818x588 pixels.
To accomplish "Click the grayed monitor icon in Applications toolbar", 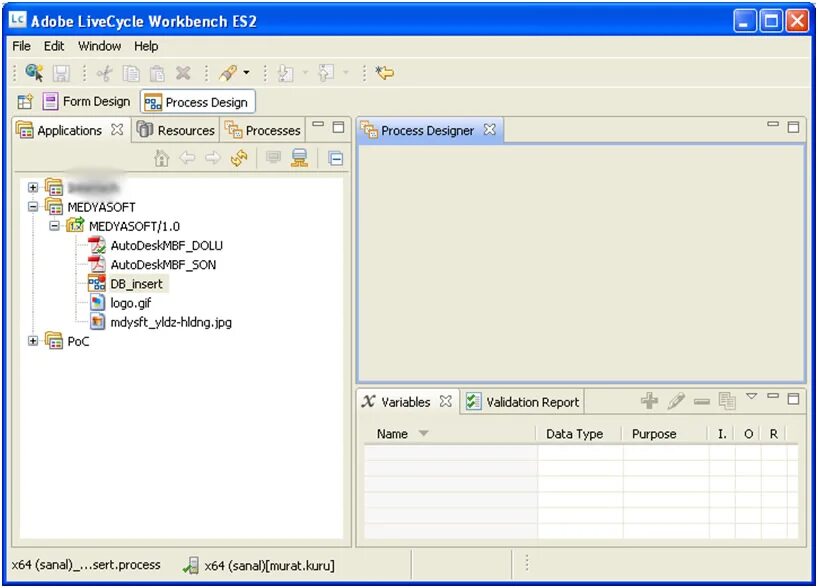I will coord(273,157).
